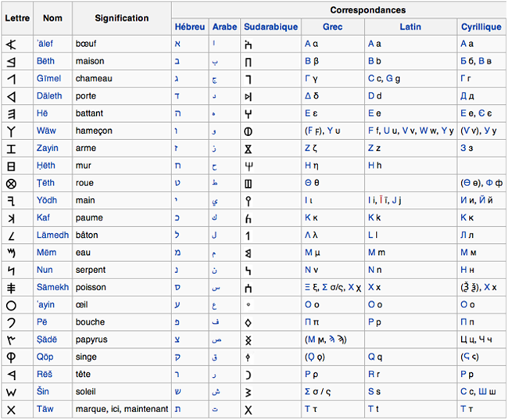Follow the Zayin name link
Viewport: 508px width, 420px height.
[x=48, y=148]
